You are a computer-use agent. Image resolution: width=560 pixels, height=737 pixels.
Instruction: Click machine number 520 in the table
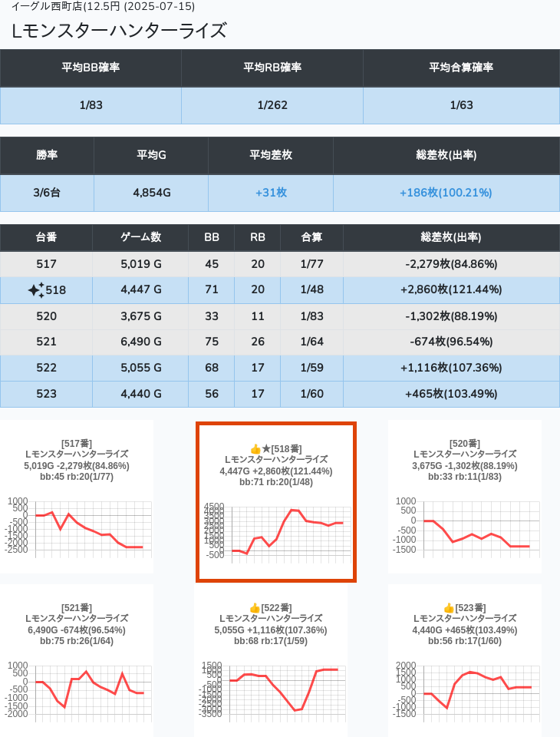(x=46, y=316)
